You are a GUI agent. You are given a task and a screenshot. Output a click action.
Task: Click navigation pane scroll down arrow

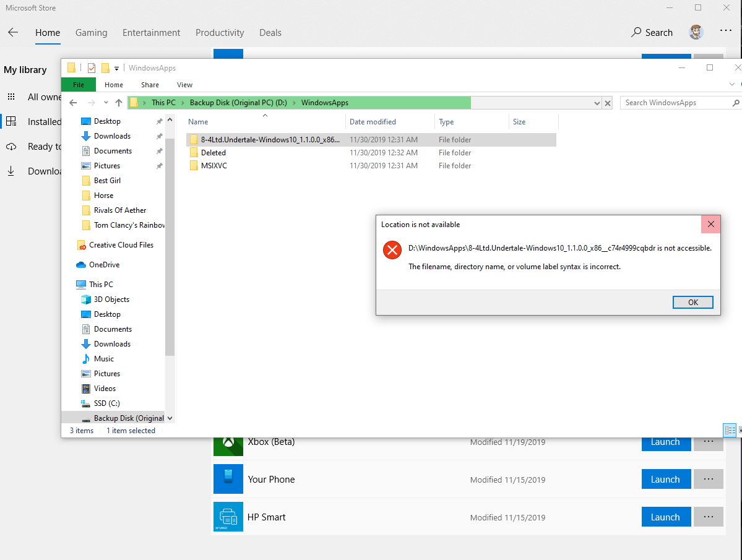(x=170, y=418)
